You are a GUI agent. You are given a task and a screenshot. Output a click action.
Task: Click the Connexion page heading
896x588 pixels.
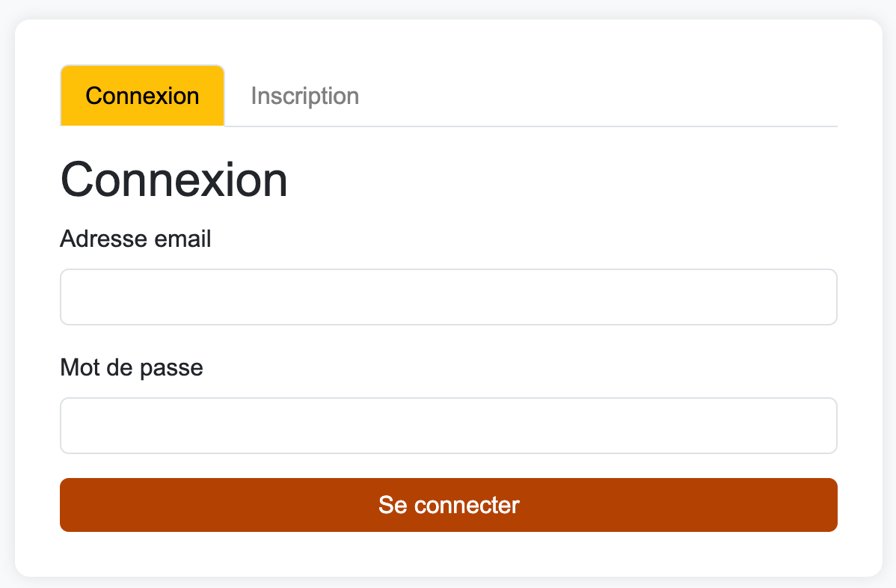[174, 179]
